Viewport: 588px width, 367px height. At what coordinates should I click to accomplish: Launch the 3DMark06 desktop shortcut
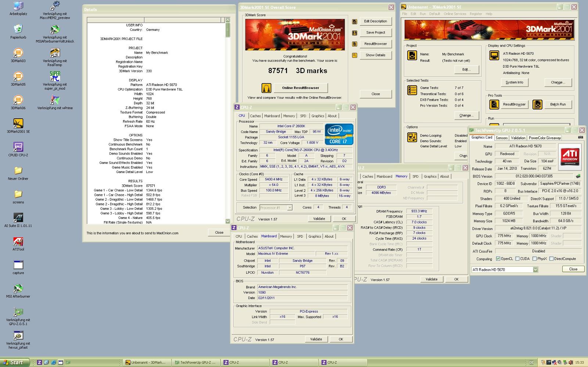tap(18, 100)
